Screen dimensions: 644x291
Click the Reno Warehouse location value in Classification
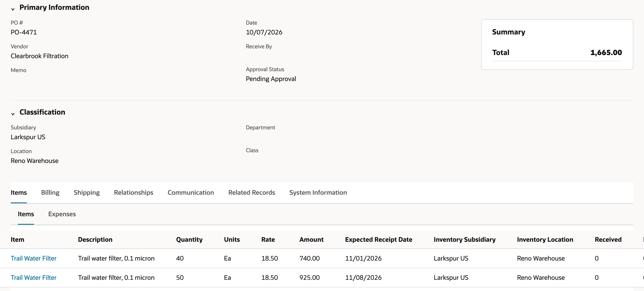[34, 161]
